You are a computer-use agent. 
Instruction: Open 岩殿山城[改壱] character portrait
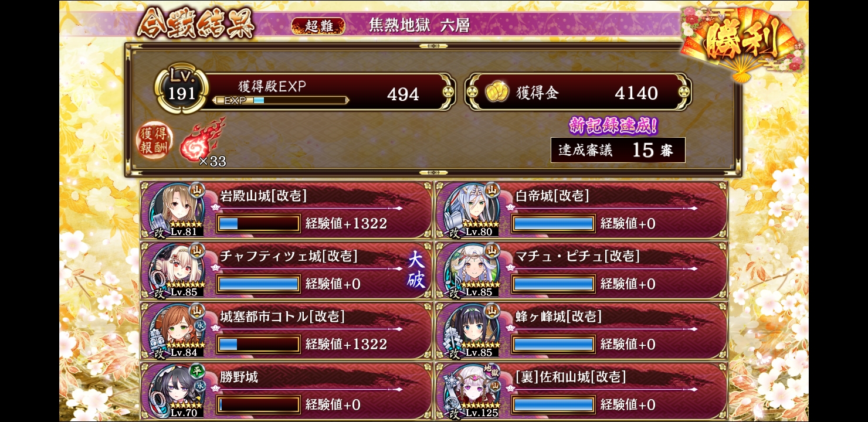[176, 210]
